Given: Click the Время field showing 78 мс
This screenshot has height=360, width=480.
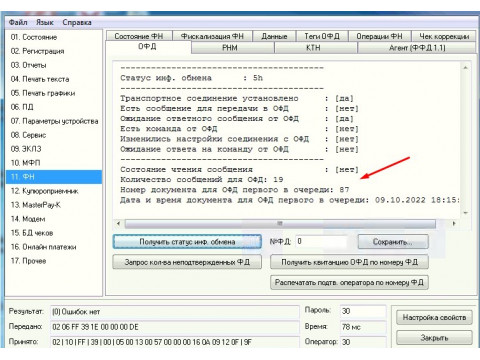Looking at the screenshot, I should 363,327.
